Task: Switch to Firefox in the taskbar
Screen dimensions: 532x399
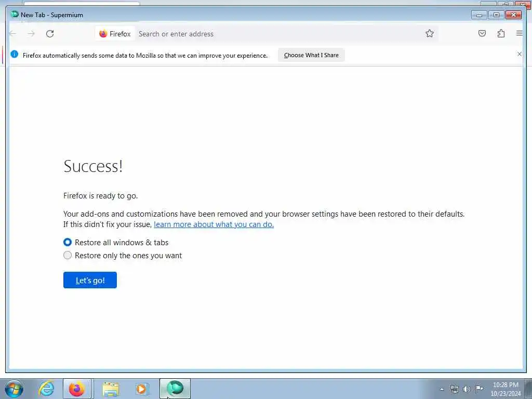Action: (x=77, y=389)
